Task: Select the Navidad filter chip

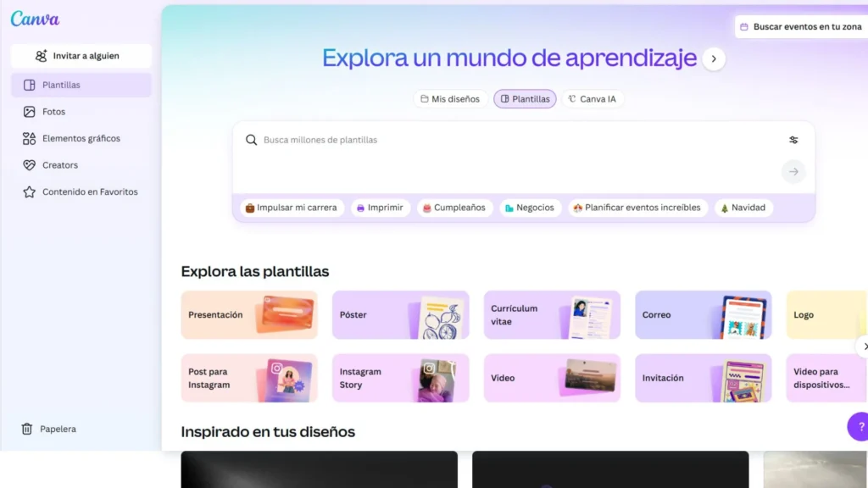Action: [743, 207]
